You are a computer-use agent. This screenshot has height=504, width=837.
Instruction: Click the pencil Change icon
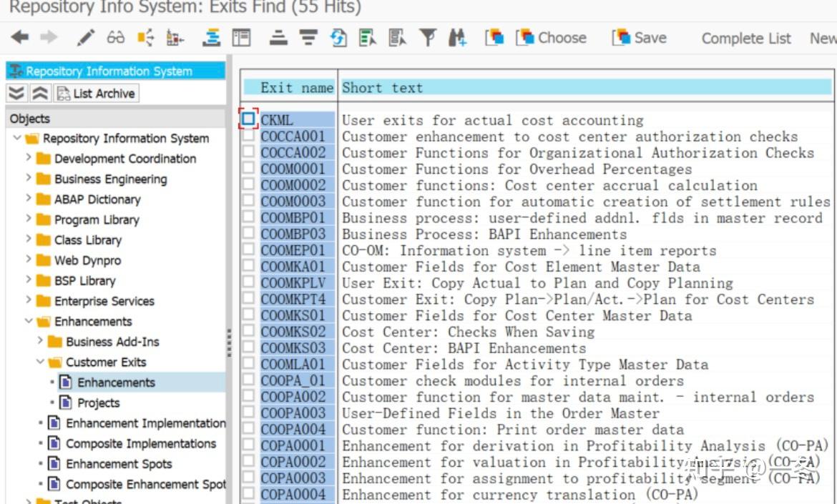click(86, 38)
